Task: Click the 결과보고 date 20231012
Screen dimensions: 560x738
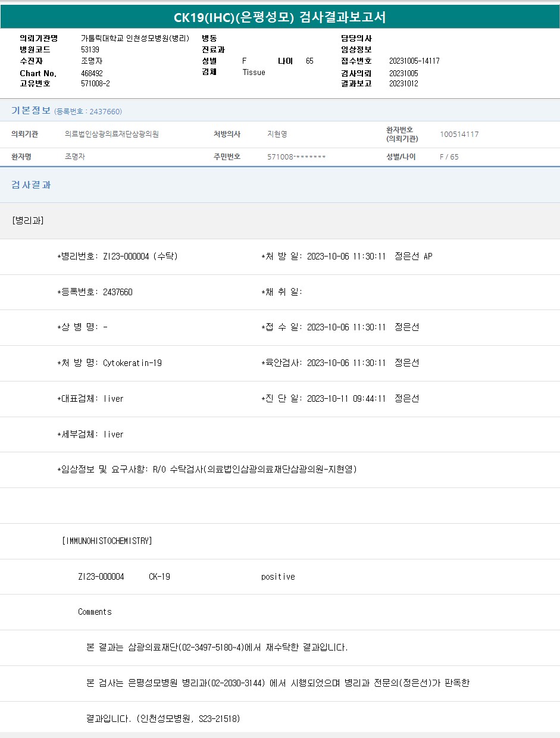Action: click(403, 84)
